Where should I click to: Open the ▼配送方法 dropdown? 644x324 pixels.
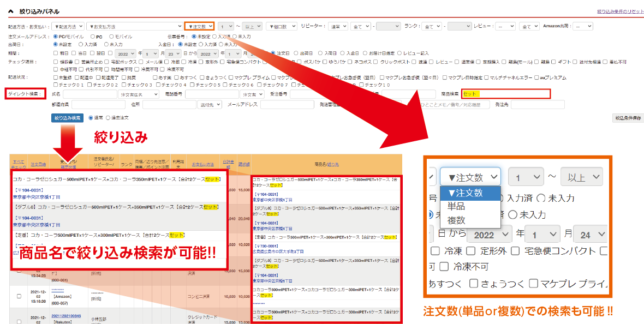click(x=68, y=26)
